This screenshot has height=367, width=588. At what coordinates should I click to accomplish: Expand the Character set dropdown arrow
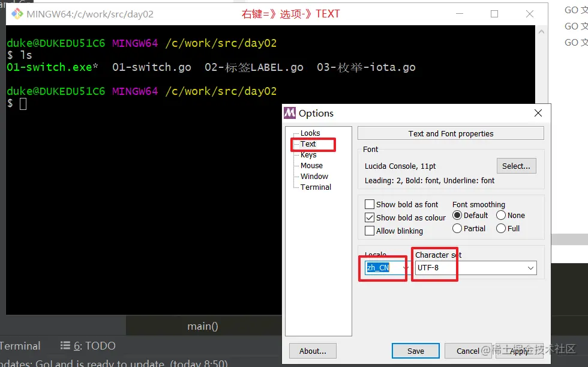[530, 268]
